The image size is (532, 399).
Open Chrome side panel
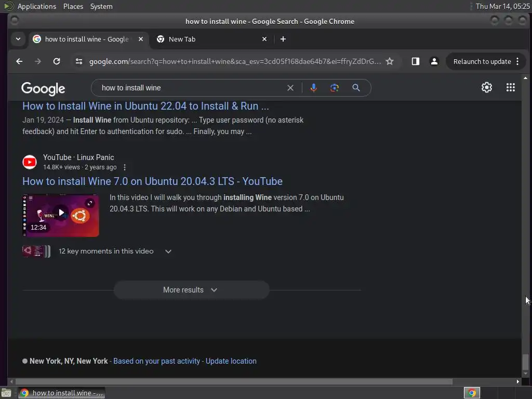click(416, 61)
